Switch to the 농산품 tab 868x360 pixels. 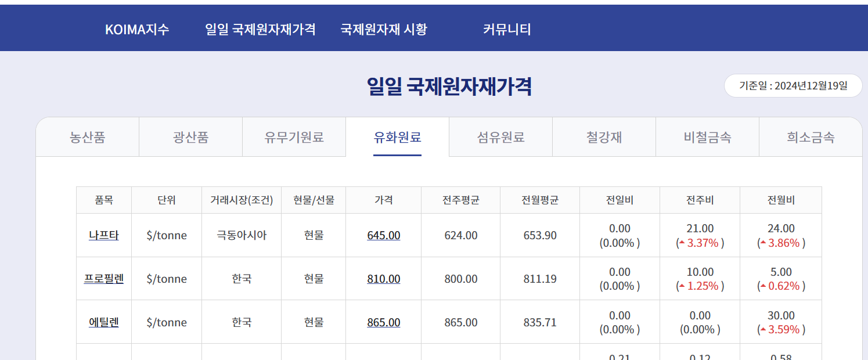88,138
